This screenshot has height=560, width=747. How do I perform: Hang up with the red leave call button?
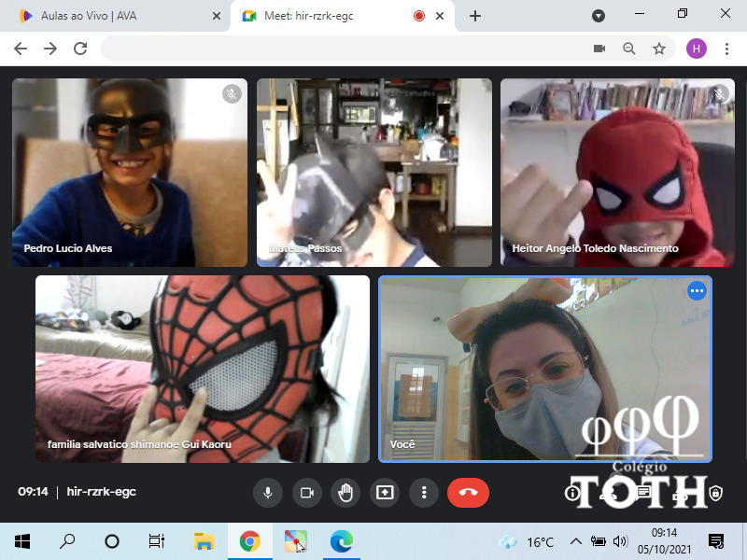(x=468, y=492)
